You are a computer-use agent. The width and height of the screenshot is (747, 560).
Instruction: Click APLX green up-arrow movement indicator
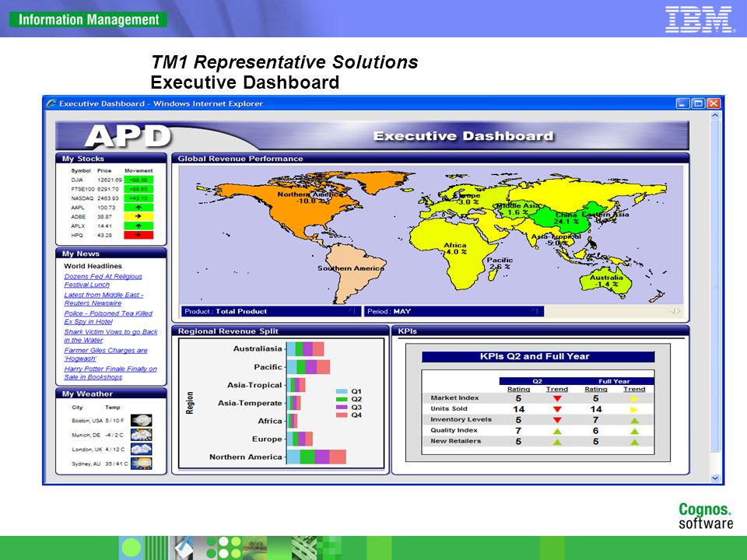tap(139, 226)
